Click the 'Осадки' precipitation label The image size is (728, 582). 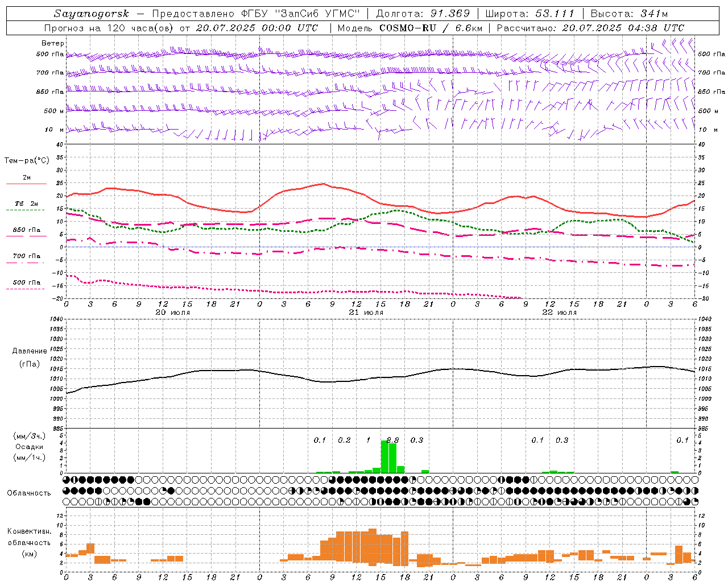click(x=30, y=447)
